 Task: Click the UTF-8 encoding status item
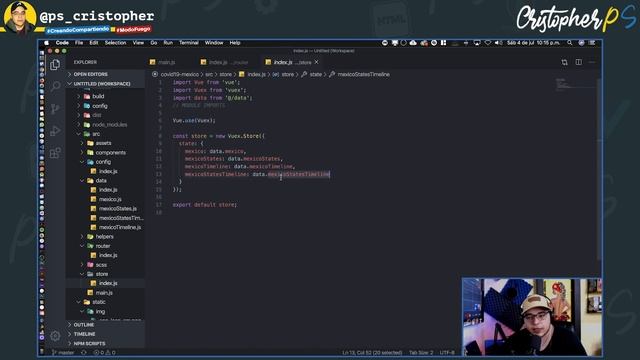[x=447, y=353]
